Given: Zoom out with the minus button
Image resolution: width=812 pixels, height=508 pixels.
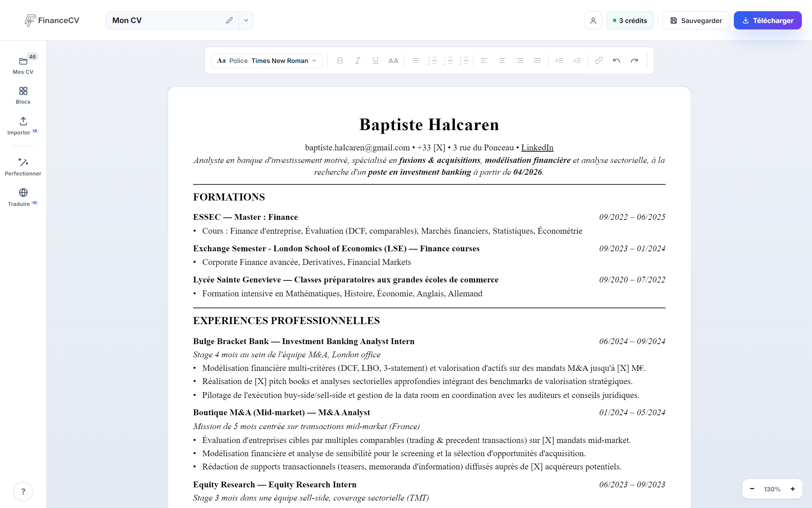Looking at the screenshot, I should click(x=752, y=489).
